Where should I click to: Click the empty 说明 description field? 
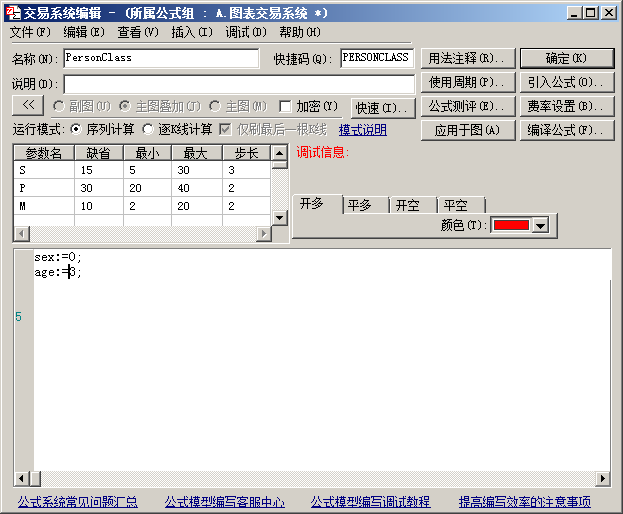coord(239,84)
